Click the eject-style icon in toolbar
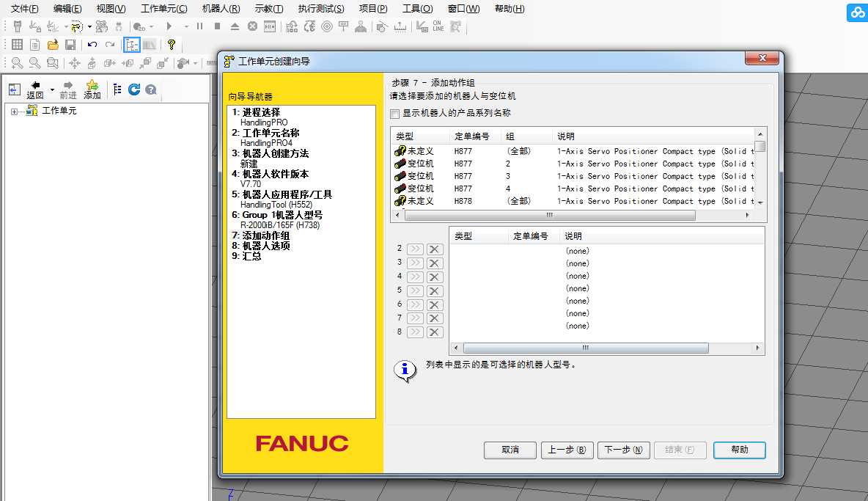The image size is (868, 501). click(x=235, y=26)
